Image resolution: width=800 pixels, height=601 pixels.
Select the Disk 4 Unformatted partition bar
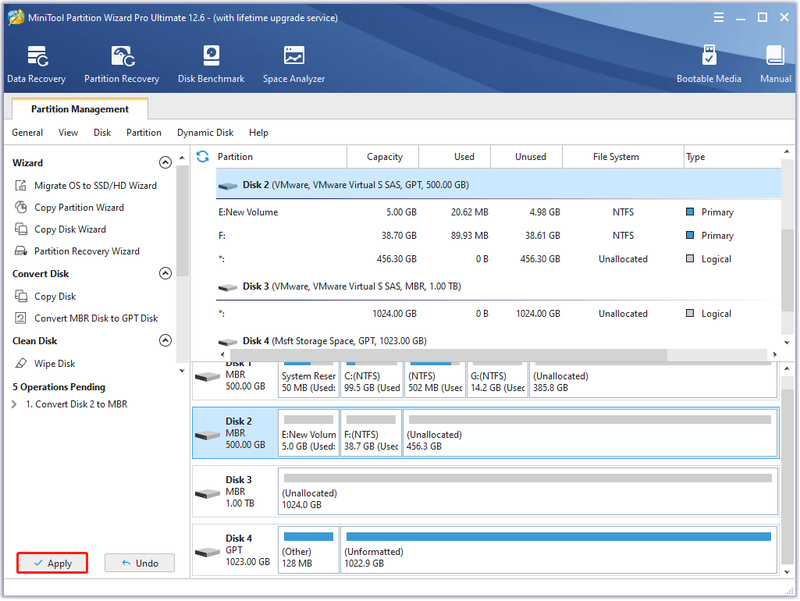[559, 550]
